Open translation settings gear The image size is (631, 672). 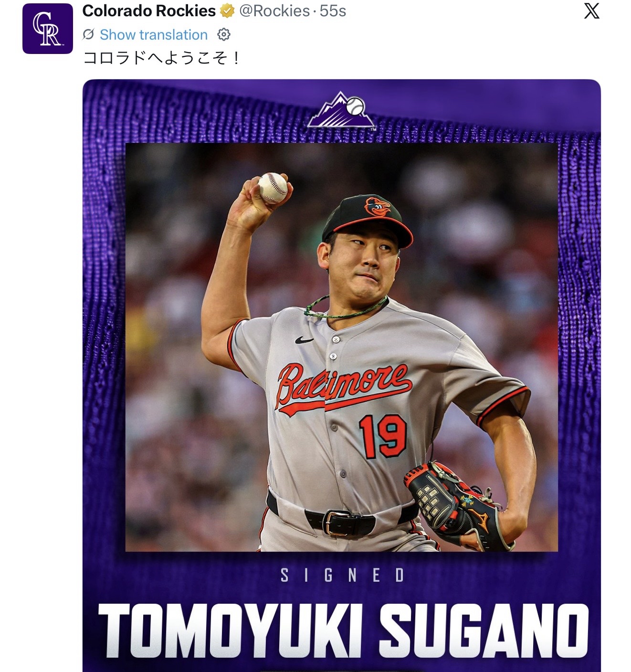pyautogui.click(x=224, y=34)
